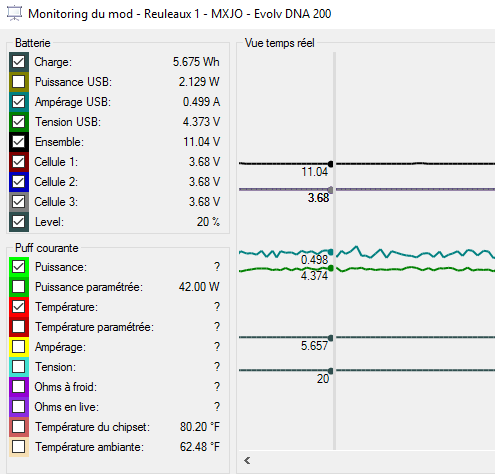Toggle the Cellule 1 checkbox
The height and width of the screenshot is (474, 495).
point(19,162)
